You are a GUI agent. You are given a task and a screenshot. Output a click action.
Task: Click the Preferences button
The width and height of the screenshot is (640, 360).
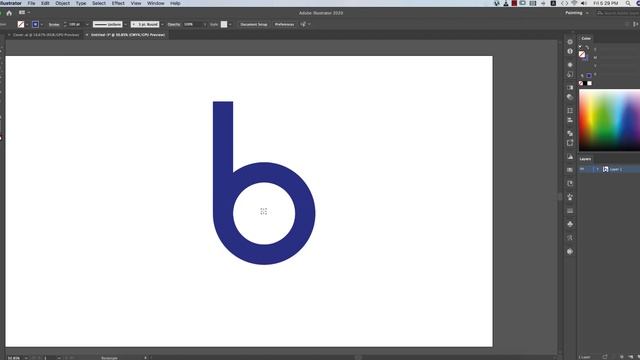tap(284, 24)
